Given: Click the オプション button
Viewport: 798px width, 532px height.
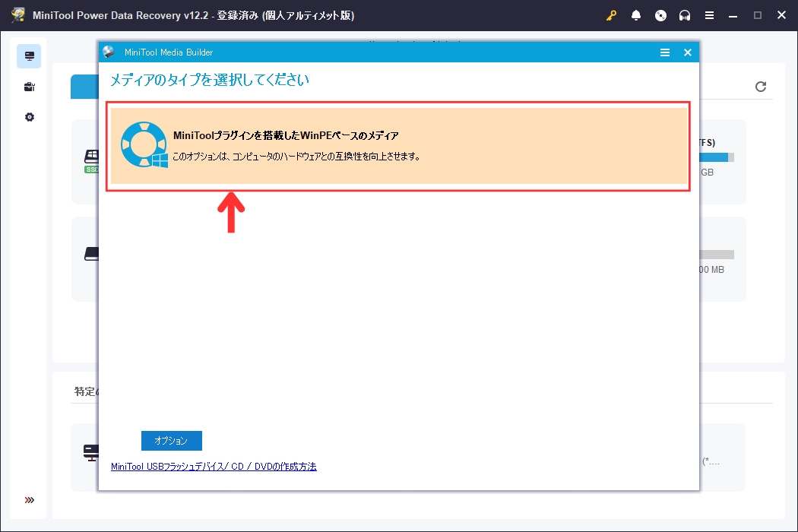Looking at the screenshot, I should (x=172, y=440).
